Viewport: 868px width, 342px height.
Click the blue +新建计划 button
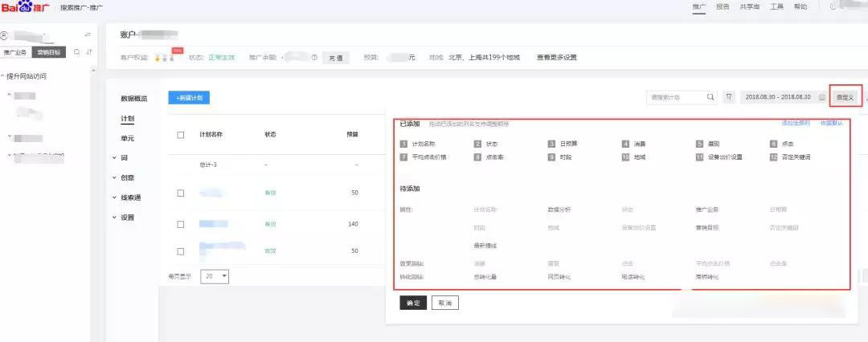tap(189, 97)
